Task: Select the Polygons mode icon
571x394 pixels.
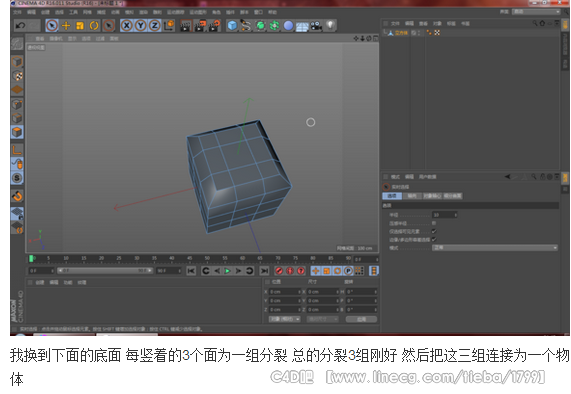Action: [17, 132]
